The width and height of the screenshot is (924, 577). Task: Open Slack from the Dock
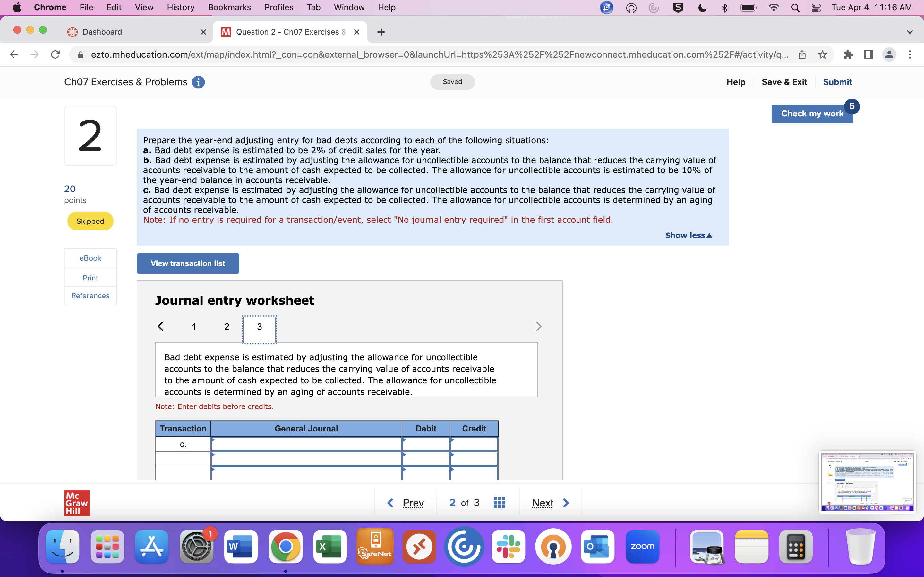(509, 547)
